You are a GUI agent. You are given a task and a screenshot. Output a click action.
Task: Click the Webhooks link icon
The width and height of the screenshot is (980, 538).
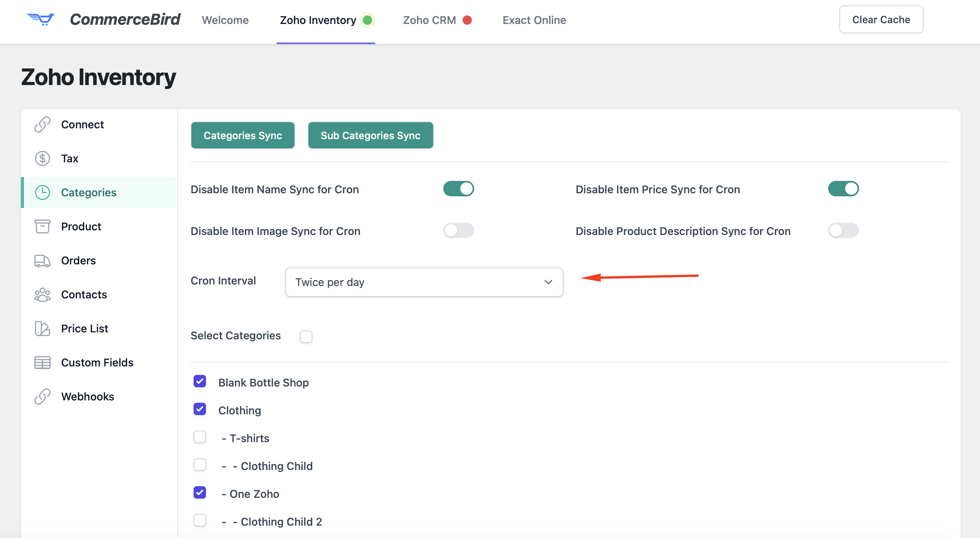tap(43, 397)
